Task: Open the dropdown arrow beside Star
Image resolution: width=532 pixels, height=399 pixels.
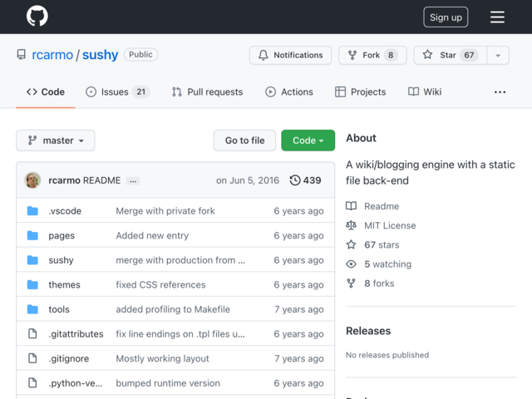Action: (x=498, y=55)
